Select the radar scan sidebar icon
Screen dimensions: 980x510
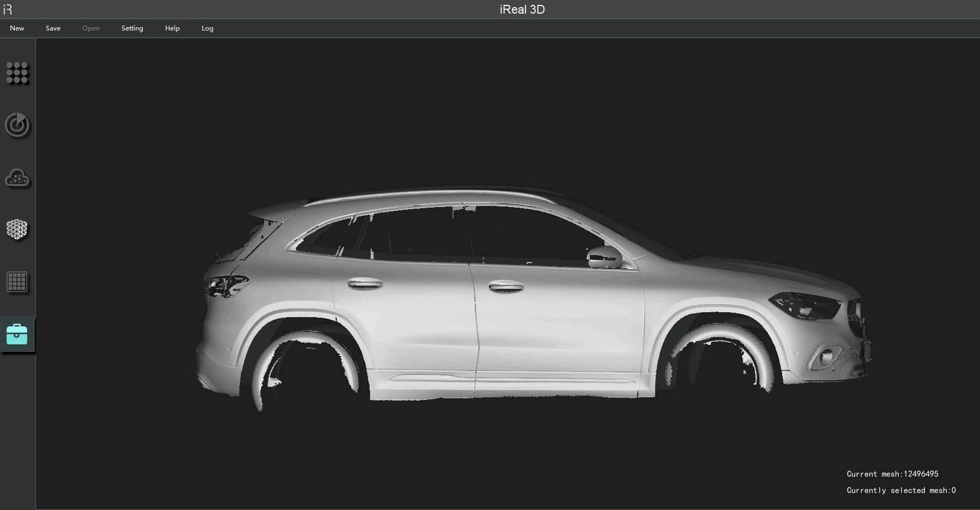pyautogui.click(x=17, y=125)
